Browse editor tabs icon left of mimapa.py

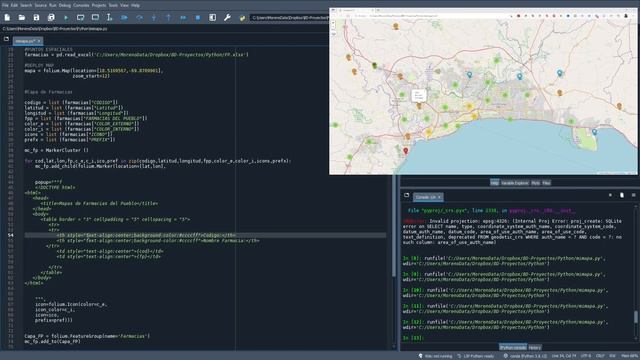click(x=6, y=39)
